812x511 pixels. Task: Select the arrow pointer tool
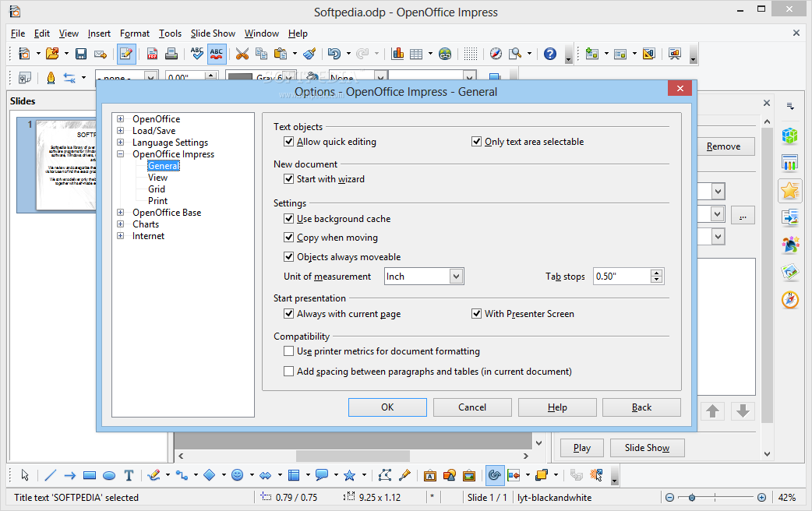(25, 474)
